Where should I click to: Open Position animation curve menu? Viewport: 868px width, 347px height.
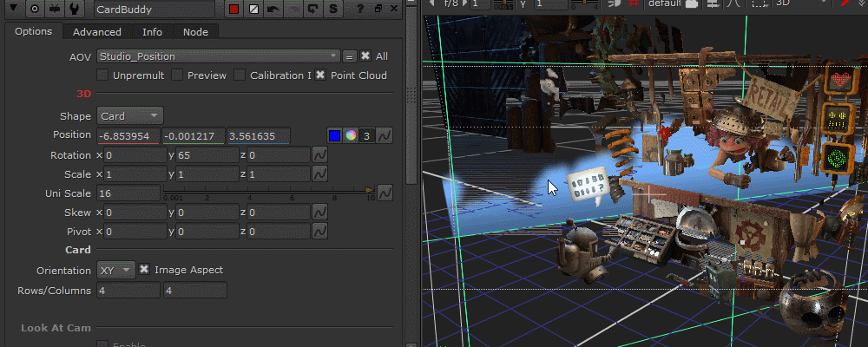tap(385, 135)
